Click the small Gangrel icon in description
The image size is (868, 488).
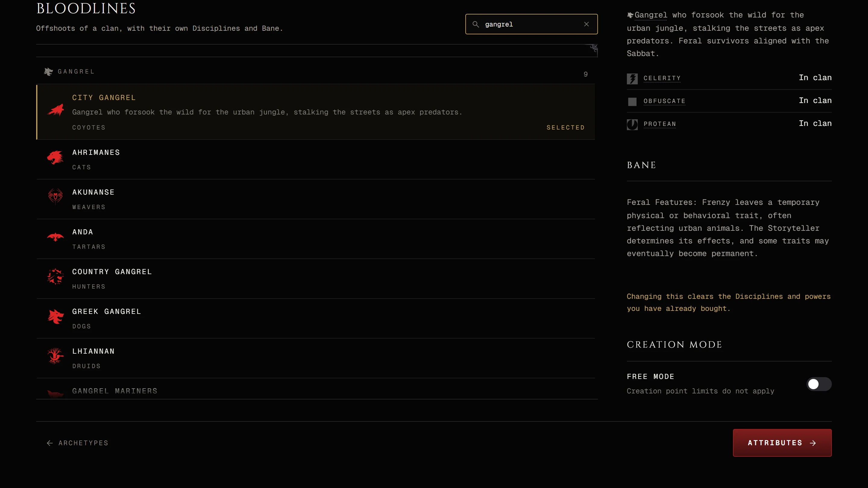point(630,15)
